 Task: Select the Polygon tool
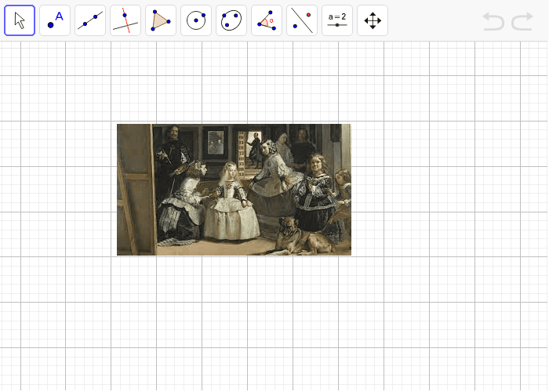pos(161,20)
